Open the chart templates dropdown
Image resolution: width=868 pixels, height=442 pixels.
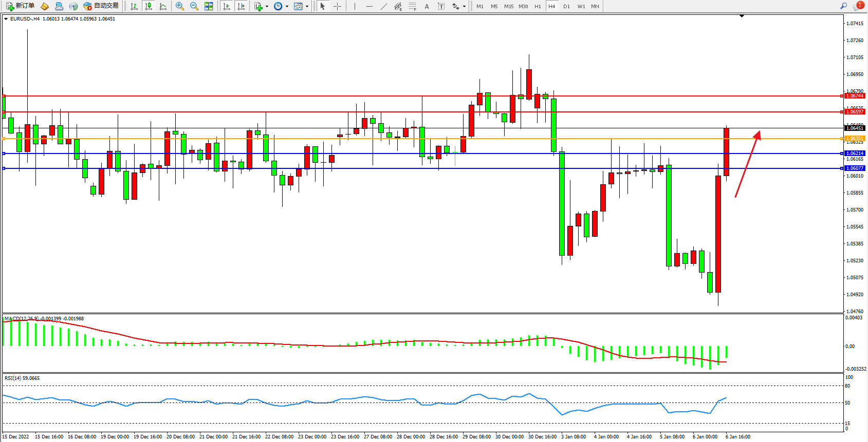[x=307, y=7]
